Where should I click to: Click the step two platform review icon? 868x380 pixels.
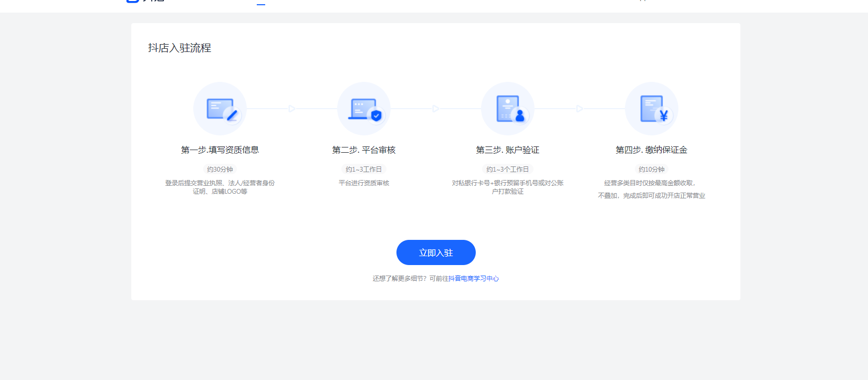(x=364, y=109)
